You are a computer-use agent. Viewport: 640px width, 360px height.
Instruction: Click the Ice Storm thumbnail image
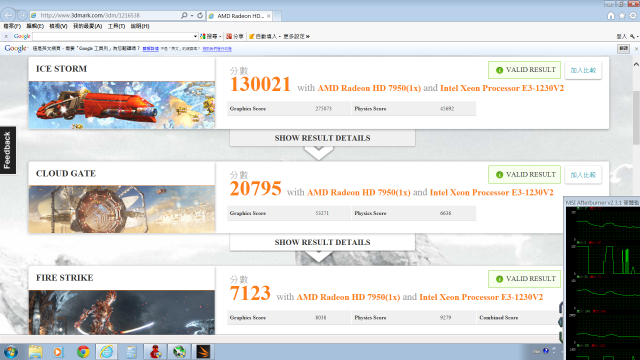[x=122, y=105]
